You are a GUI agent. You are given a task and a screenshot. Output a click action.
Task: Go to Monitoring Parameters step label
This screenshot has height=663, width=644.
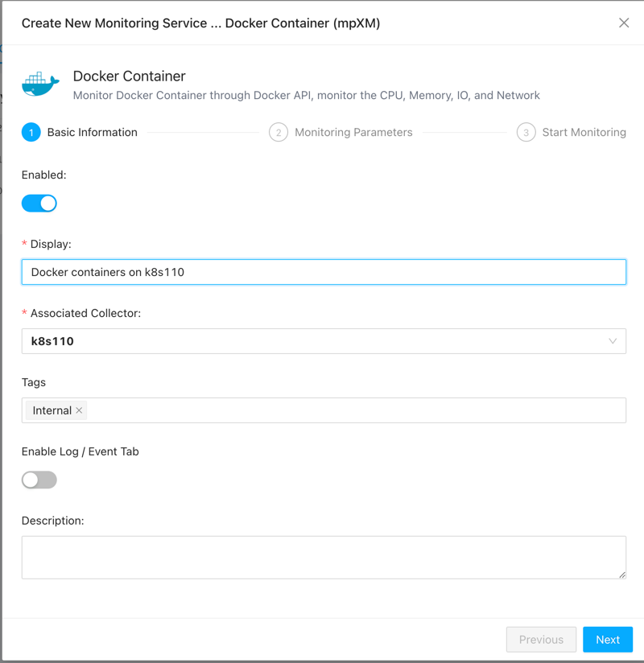point(353,133)
